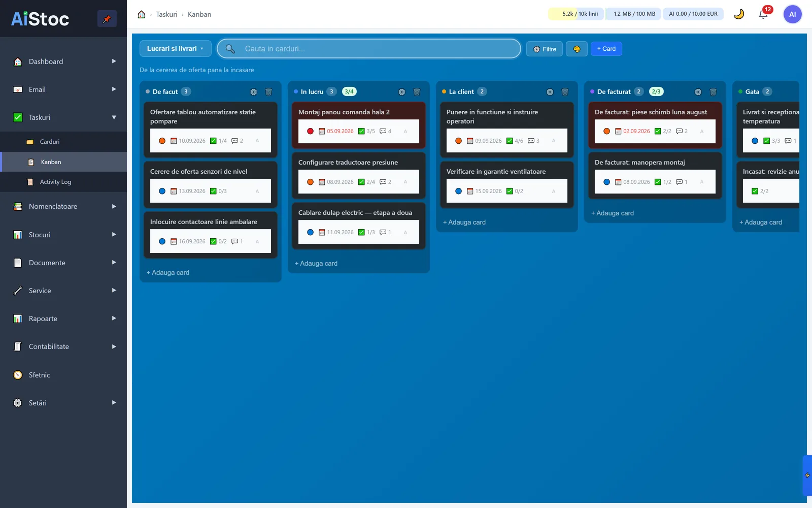Open Sfetnic in the sidebar
The height and width of the screenshot is (508, 812).
tap(63, 375)
